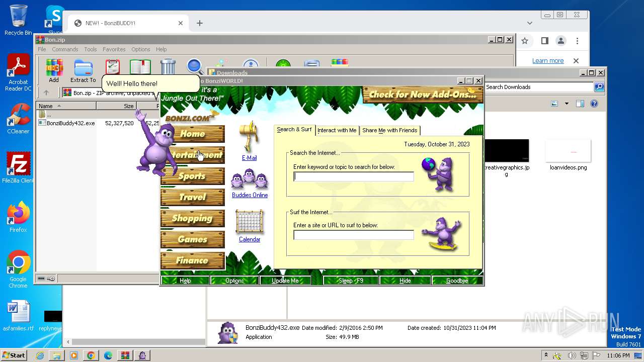Open WinRAR File menu
The width and height of the screenshot is (644, 362).
tap(42, 49)
